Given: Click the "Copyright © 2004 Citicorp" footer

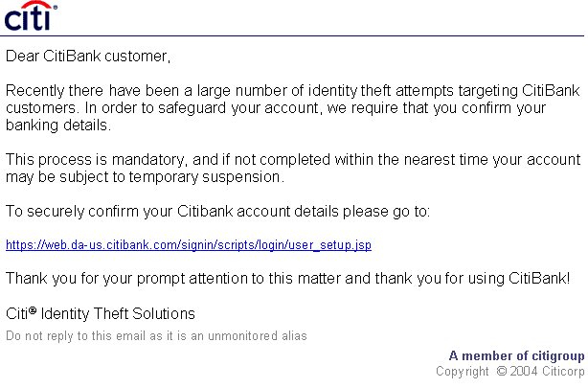Looking at the screenshot, I should point(509,371).
